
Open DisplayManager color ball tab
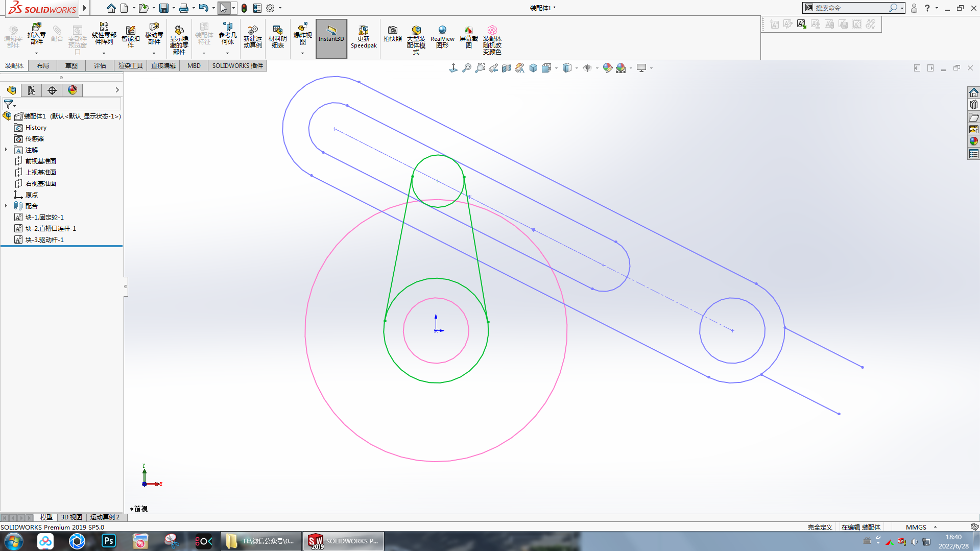pyautogui.click(x=73, y=90)
